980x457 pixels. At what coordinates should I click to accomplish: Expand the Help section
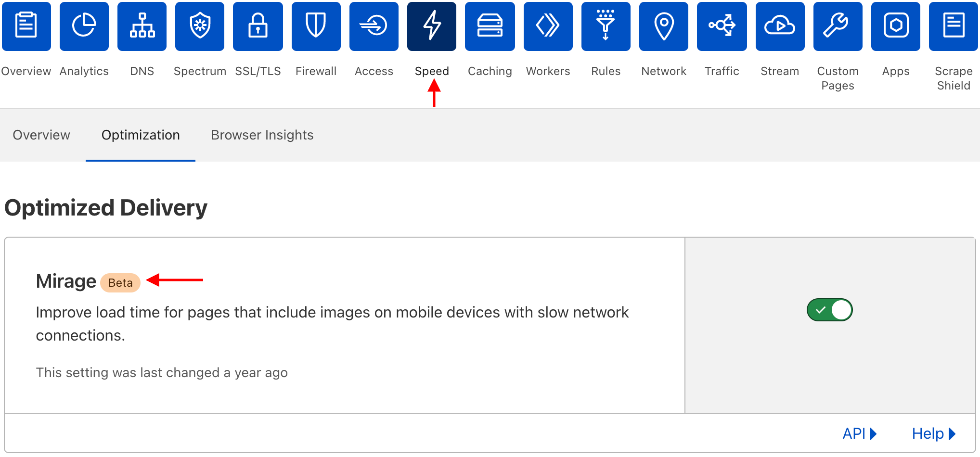pyautogui.click(x=933, y=433)
